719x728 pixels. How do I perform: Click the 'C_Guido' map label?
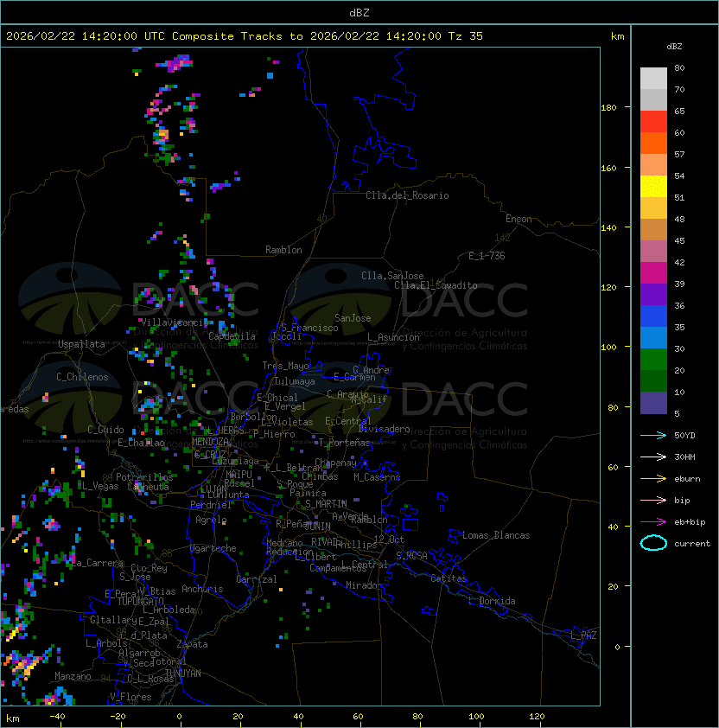point(105,430)
